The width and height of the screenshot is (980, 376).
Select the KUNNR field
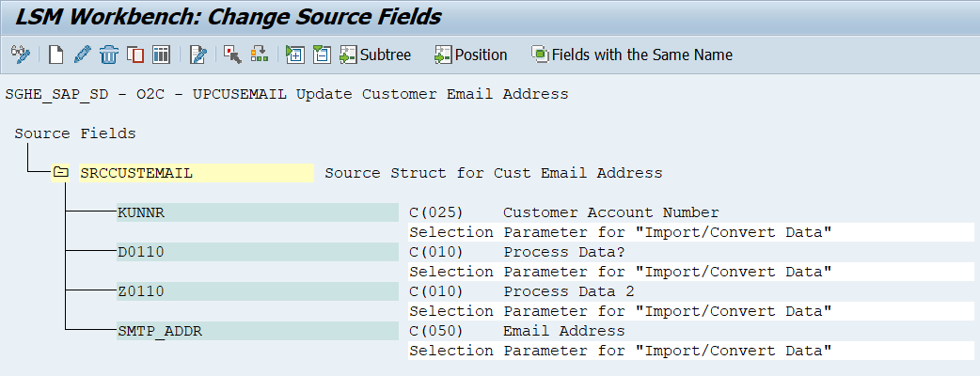click(x=258, y=212)
